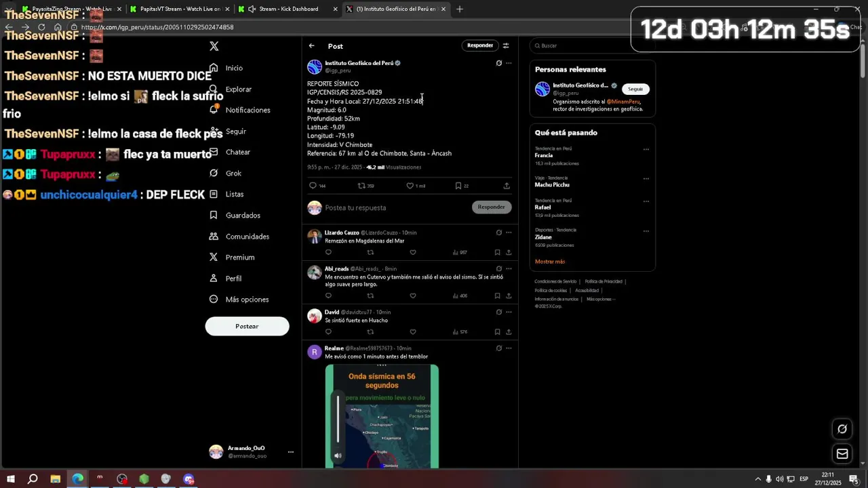Open more options for Machu Picchu trend
This screenshot has height=488, width=868.
coord(646,179)
